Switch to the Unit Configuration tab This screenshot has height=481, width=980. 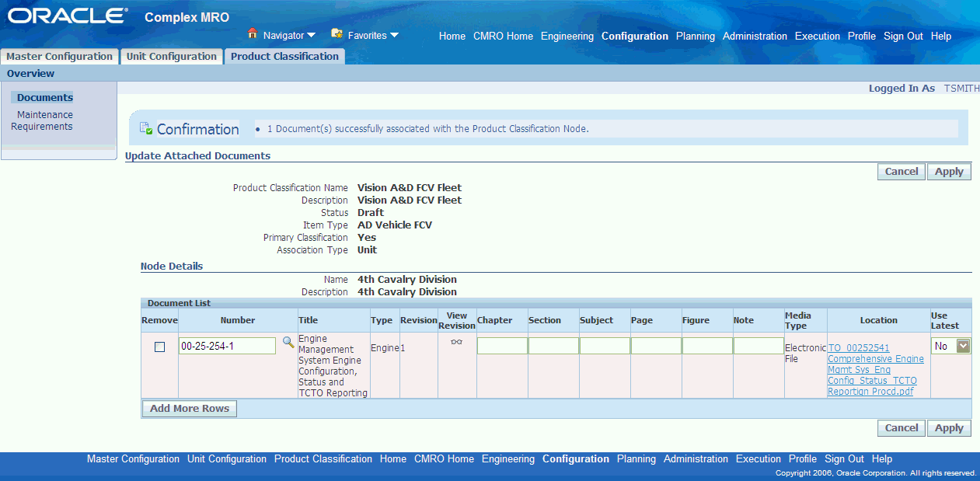(172, 57)
